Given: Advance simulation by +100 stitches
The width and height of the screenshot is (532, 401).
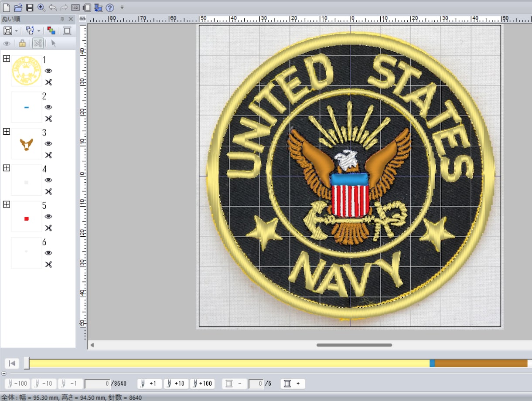Looking at the screenshot, I should pyautogui.click(x=202, y=384).
